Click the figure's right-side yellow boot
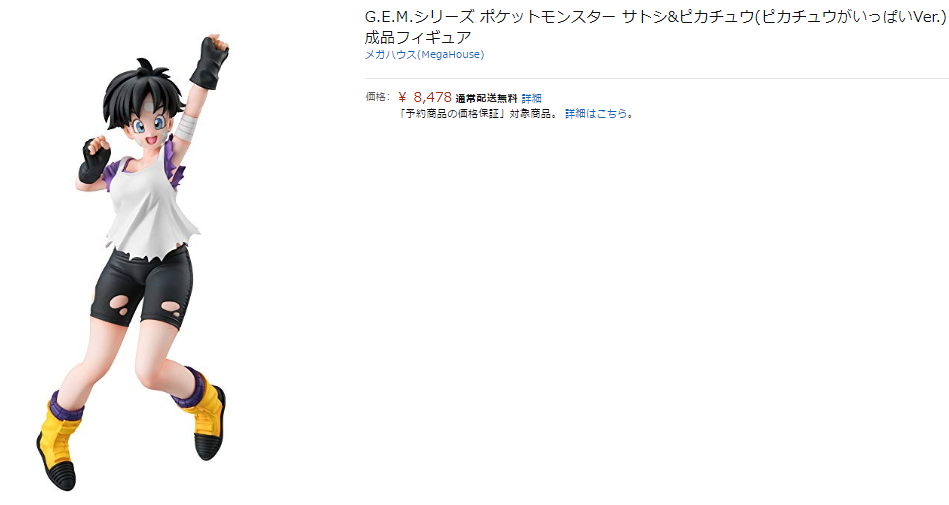Screen dimensions: 949x505 coord(201,412)
